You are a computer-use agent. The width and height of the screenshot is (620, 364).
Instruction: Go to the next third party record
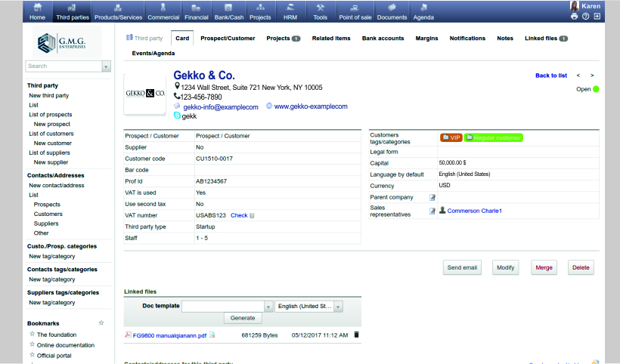pyautogui.click(x=592, y=76)
